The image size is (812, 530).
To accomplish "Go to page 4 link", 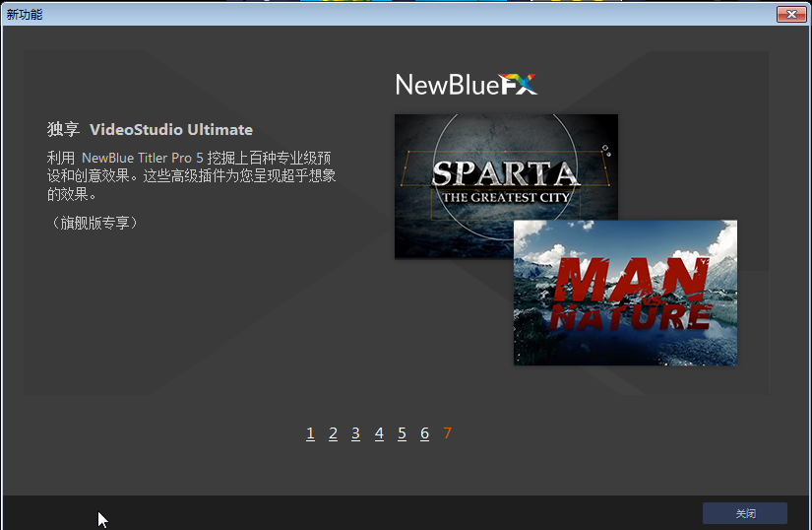I will pos(379,433).
